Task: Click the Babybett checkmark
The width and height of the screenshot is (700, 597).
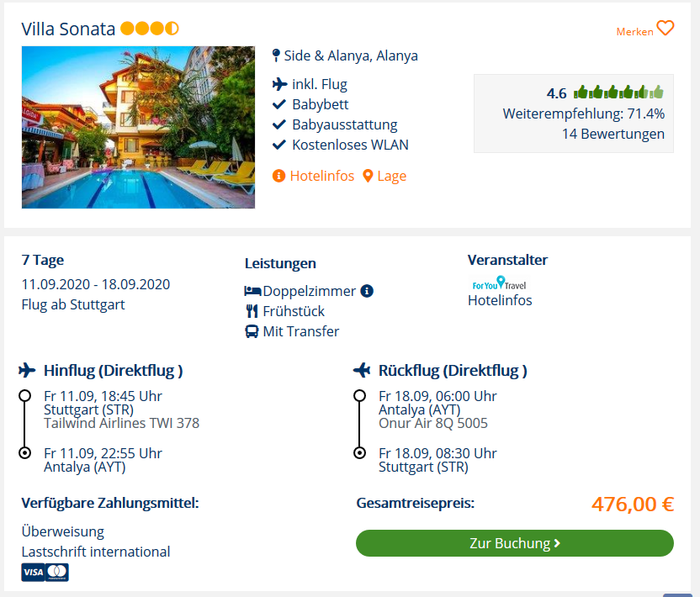Action: 279,104
